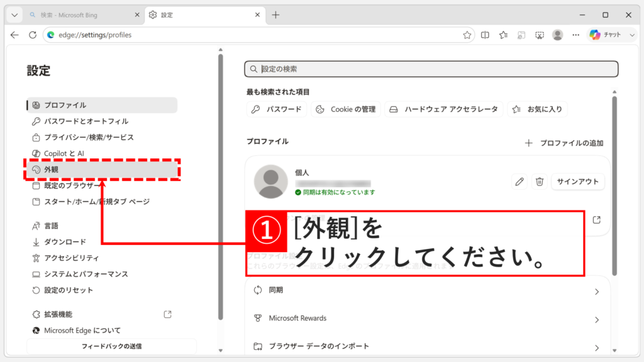644x362 pixels.
Task: Click the sidebar scrollbar up arrow
Action: (x=221, y=50)
